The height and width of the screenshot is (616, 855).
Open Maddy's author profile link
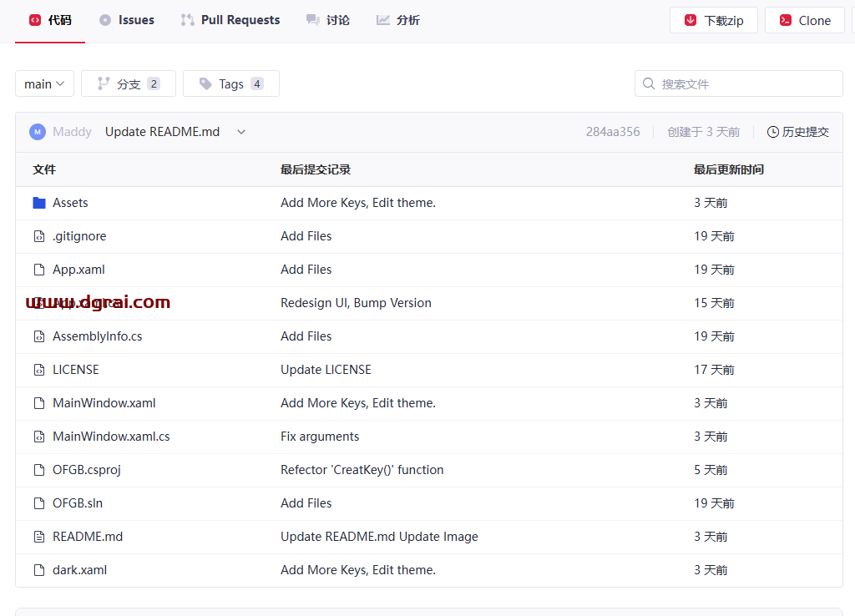point(72,132)
